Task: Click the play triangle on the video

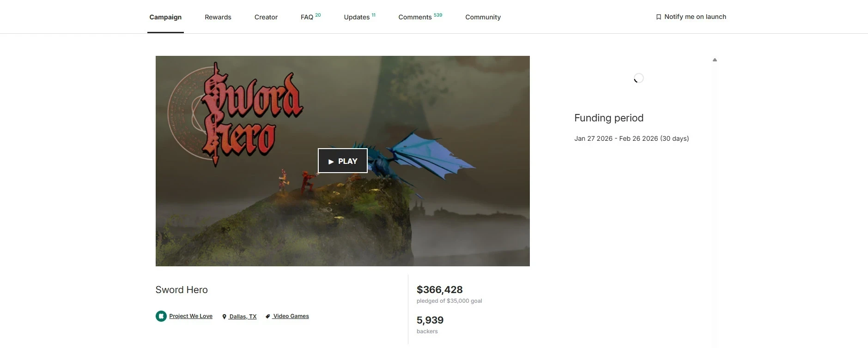Action: click(331, 162)
